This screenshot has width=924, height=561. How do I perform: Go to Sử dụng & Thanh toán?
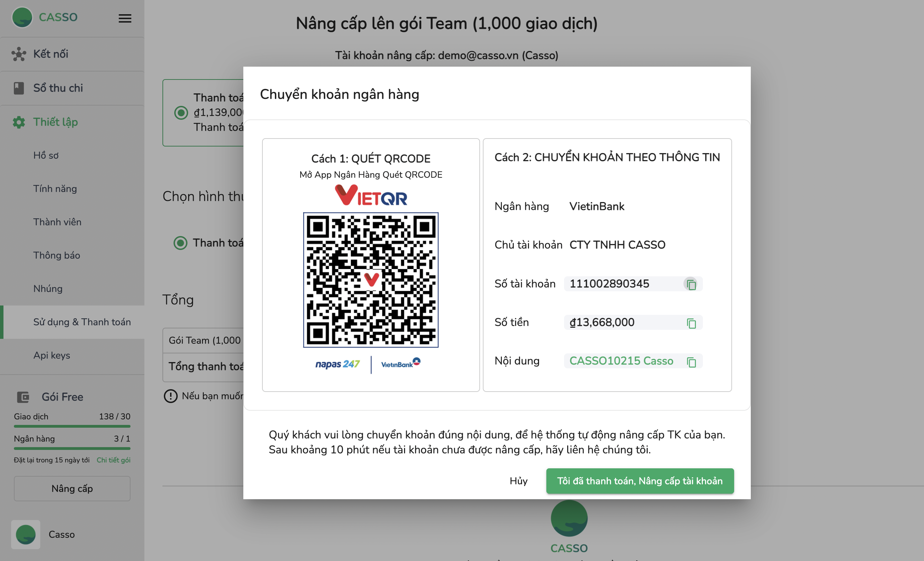(82, 322)
